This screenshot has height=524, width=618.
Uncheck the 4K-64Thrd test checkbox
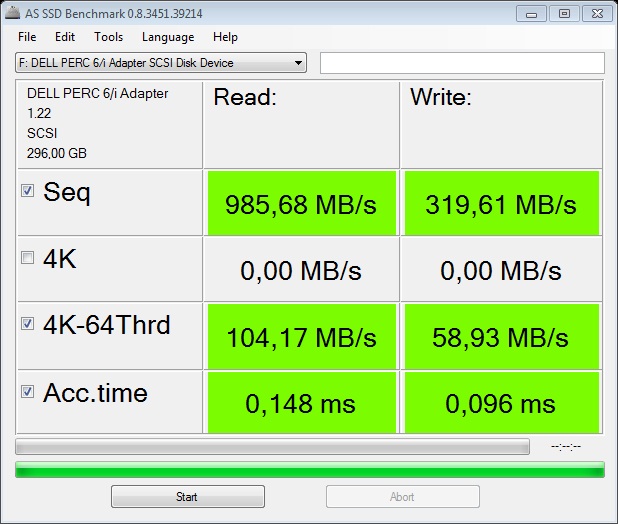27,324
